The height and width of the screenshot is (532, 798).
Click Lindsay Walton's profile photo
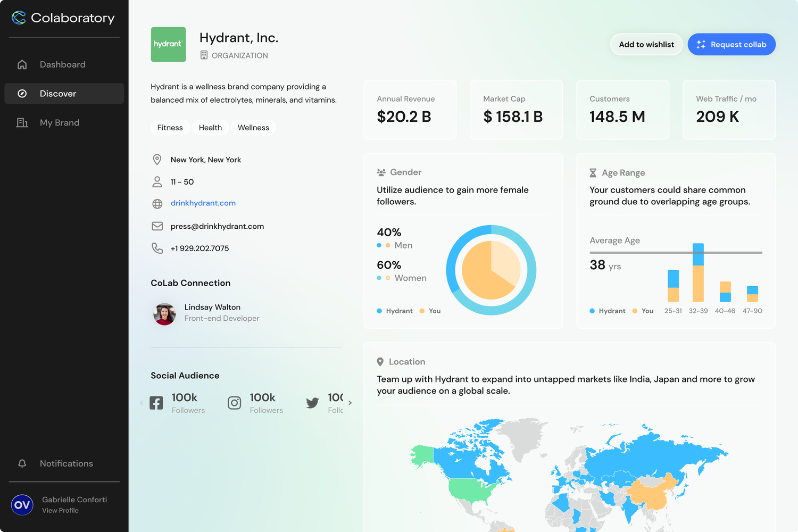tap(165, 314)
